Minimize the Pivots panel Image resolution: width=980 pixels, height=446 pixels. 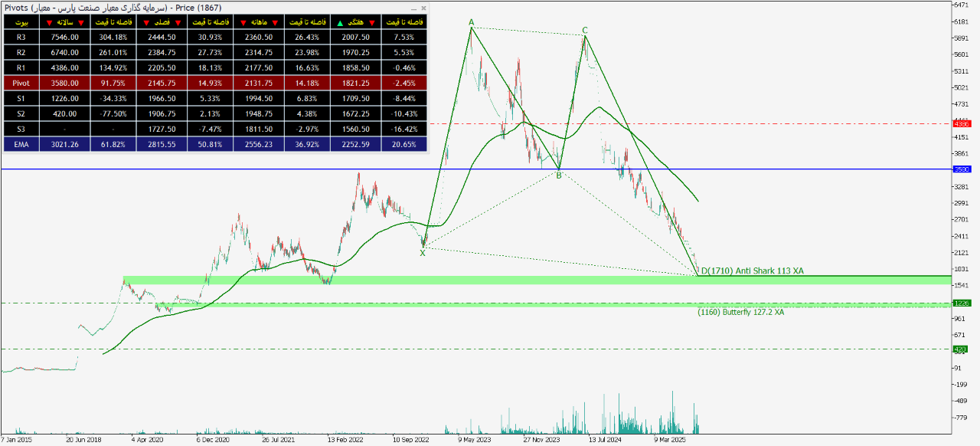pyautogui.click(x=414, y=8)
